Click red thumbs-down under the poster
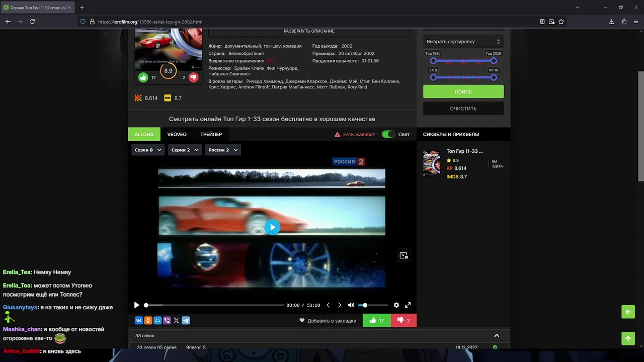The image size is (644, 362). pos(193,77)
